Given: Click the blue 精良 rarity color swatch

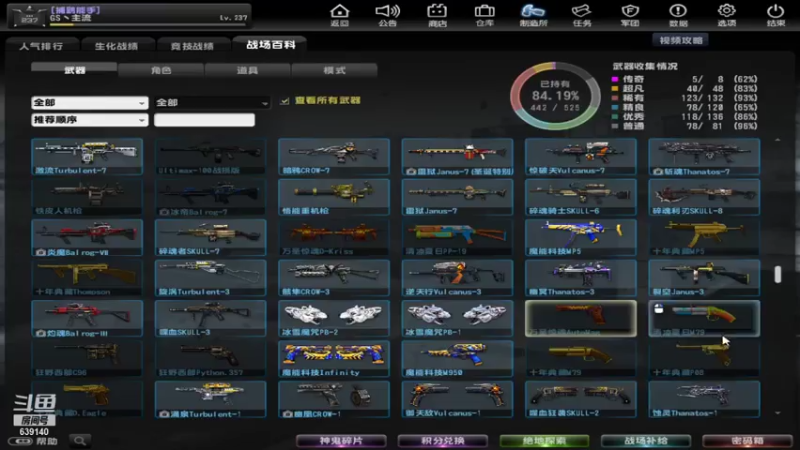Looking at the screenshot, I should 615,107.
